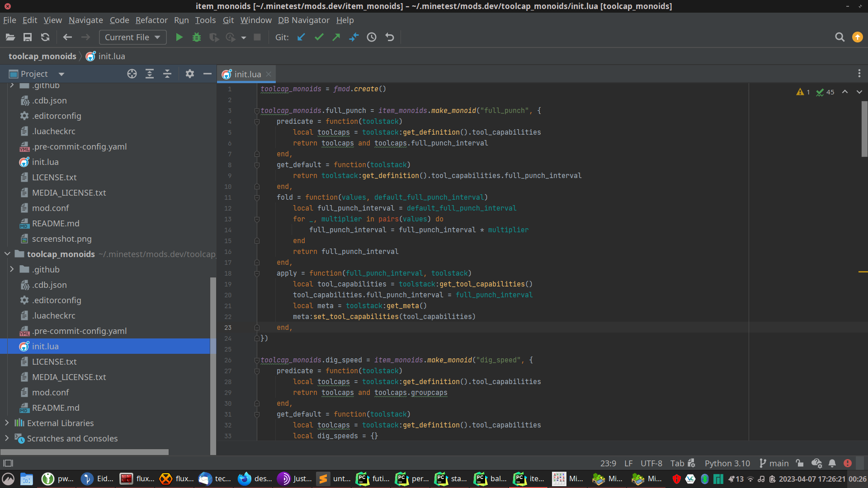Open the Refactor menu
Image resolution: width=868 pixels, height=488 pixels.
pyautogui.click(x=151, y=20)
